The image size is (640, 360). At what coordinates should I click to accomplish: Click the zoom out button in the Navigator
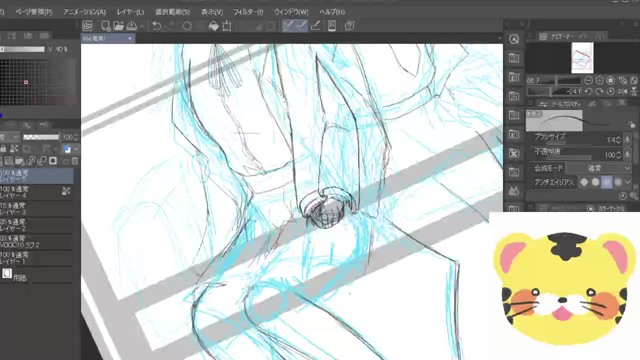point(588,80)
